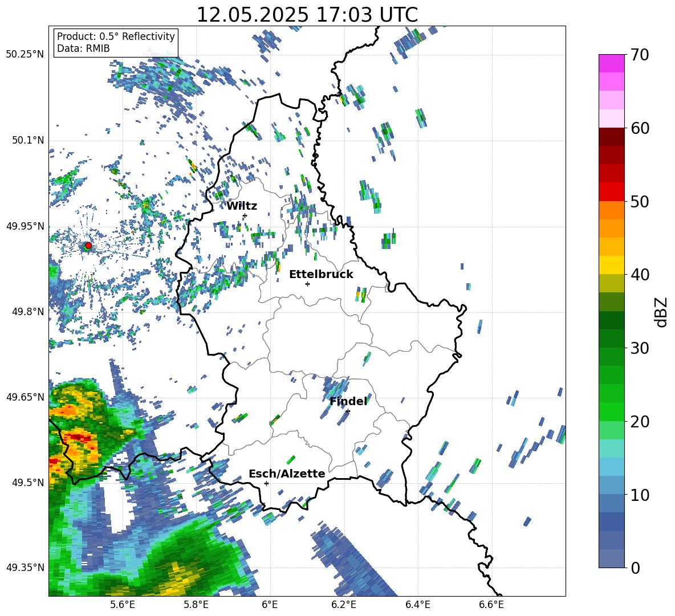Click the title timestamp 12.05.2025 17:03 UTC
Viewport: 675px width, 616px height.
[307, 15]
